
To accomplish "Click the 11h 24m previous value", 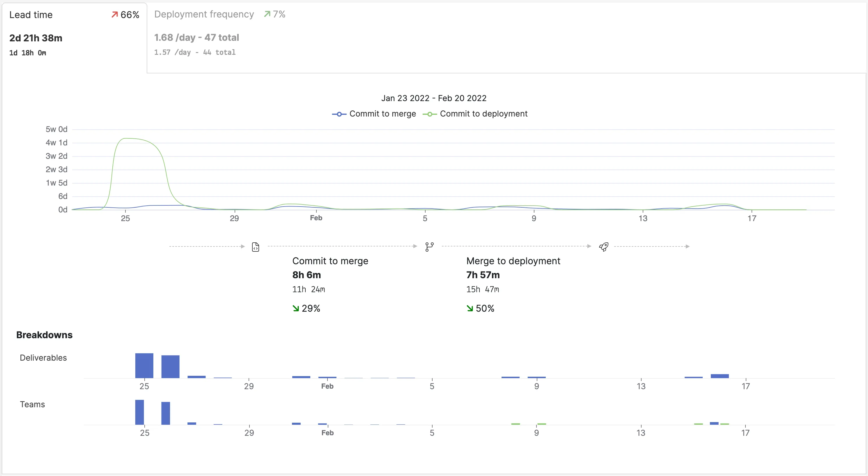I will coord(309,289).
